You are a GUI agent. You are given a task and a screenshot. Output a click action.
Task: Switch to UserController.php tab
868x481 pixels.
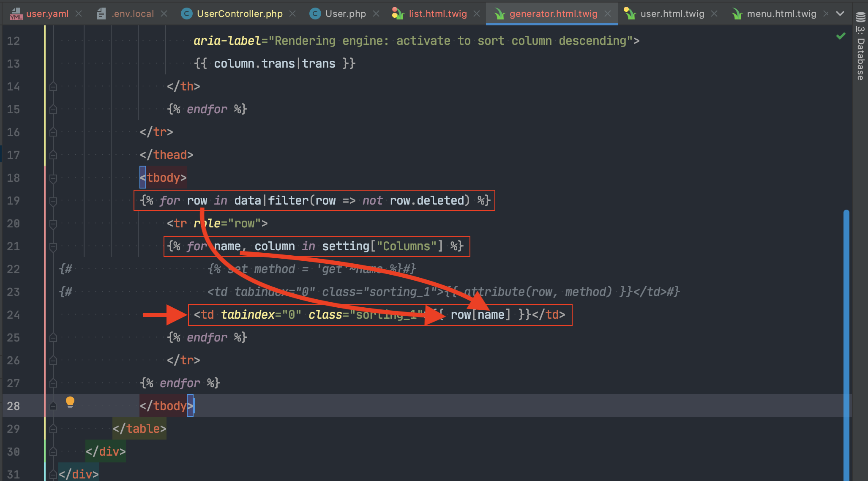pos(240,14)
